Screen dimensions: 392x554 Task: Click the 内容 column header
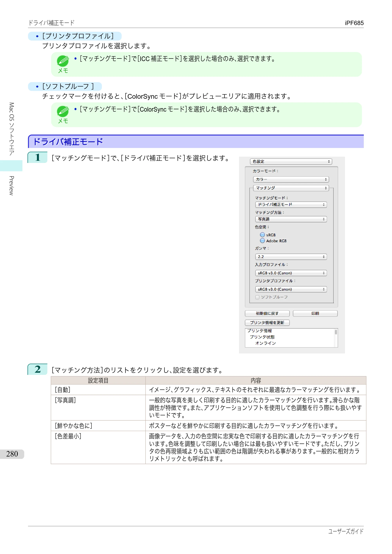[256, 380]
